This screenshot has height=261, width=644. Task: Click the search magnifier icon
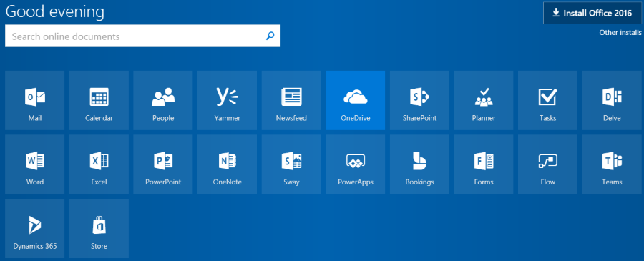pos(270,36)
